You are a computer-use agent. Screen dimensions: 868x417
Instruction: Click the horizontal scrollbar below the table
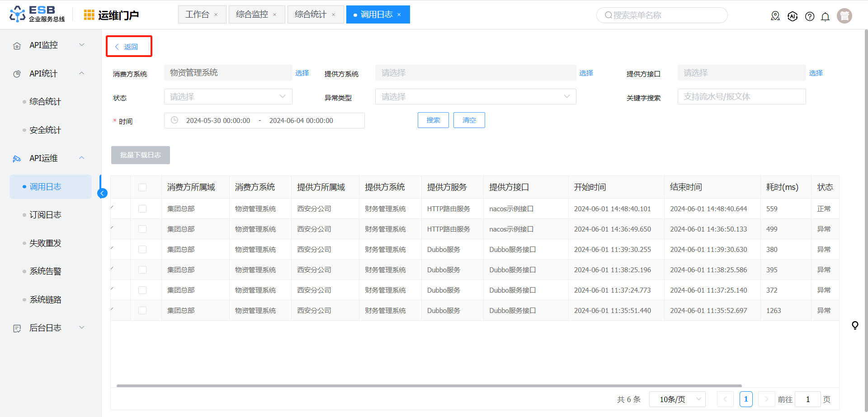tap(429, 386)
